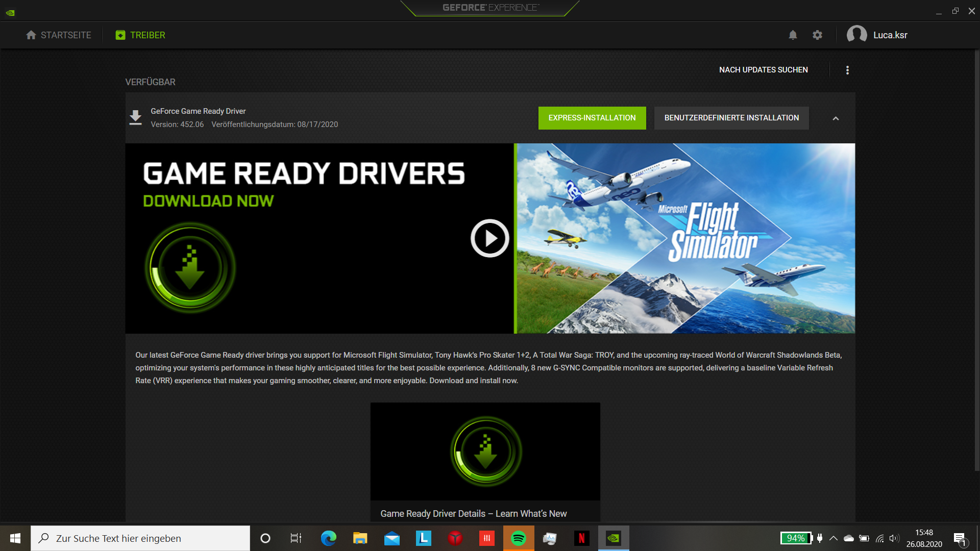Viewport: 980px width, 551px height.
Task: Open the Windows Start menu
Action: coord(15,538)
